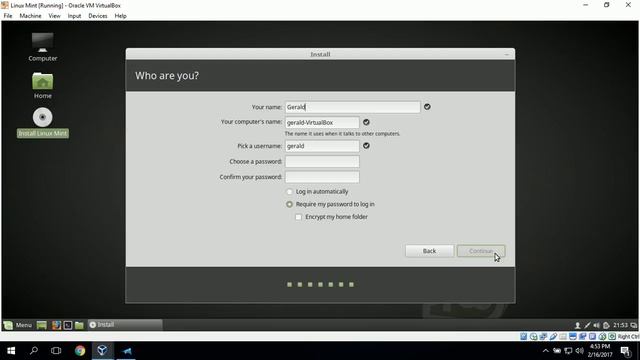Screen dimensions: 640x360
Task: Click the Choose a password field
Action: (322, 162)
